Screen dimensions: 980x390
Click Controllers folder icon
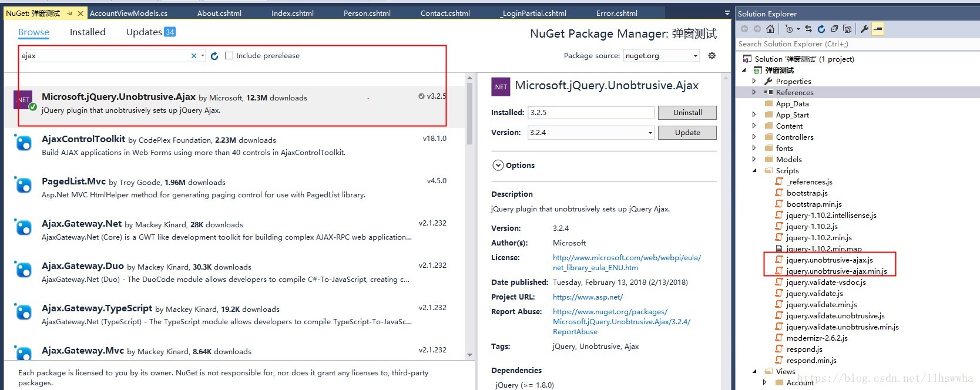point(768,137)
